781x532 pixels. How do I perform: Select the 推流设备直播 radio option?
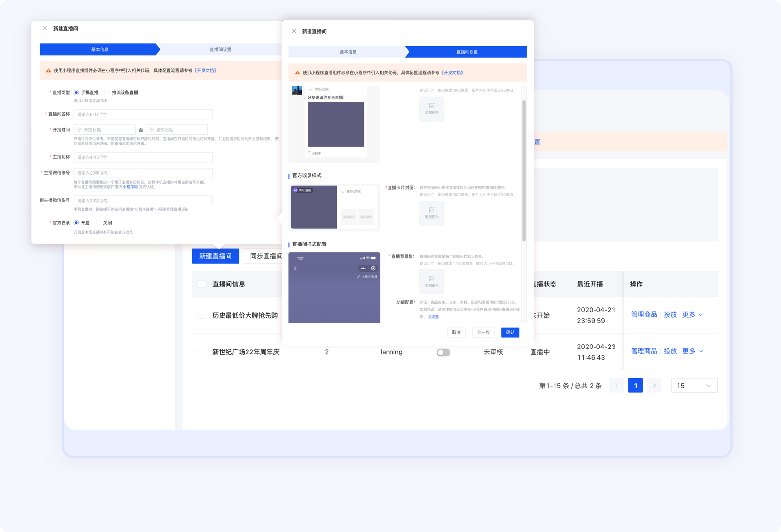107,93
